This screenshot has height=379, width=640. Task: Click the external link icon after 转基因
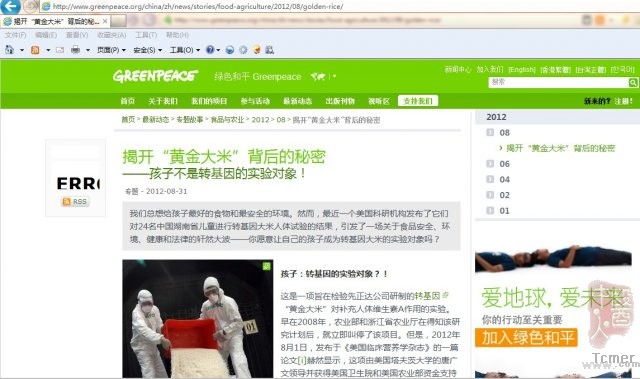445,295
